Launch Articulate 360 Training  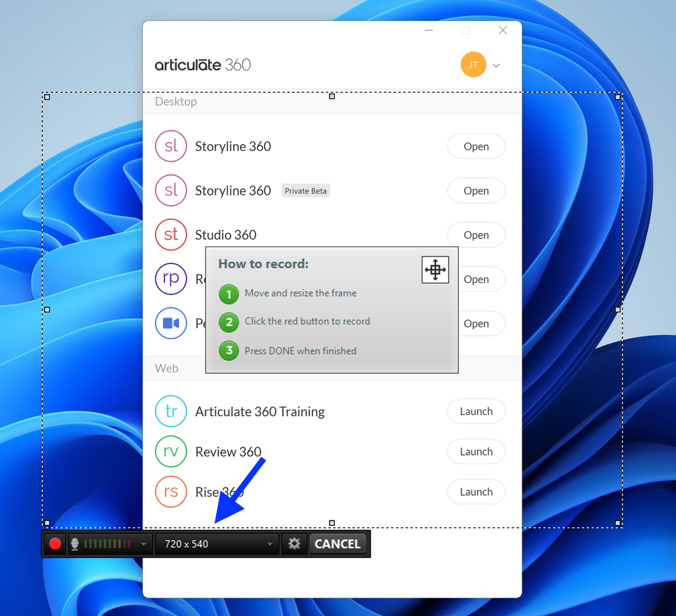[x=476, y=411]
